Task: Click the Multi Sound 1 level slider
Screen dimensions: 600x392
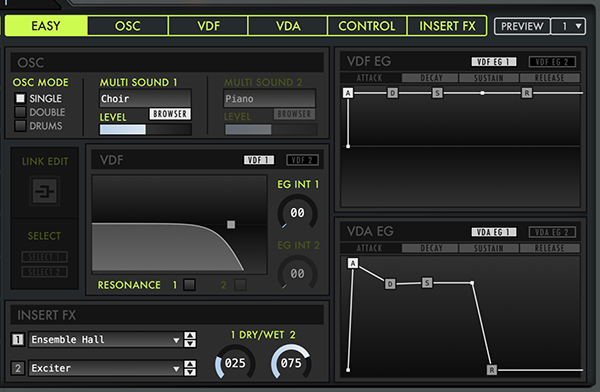Action: coord(145,129)
